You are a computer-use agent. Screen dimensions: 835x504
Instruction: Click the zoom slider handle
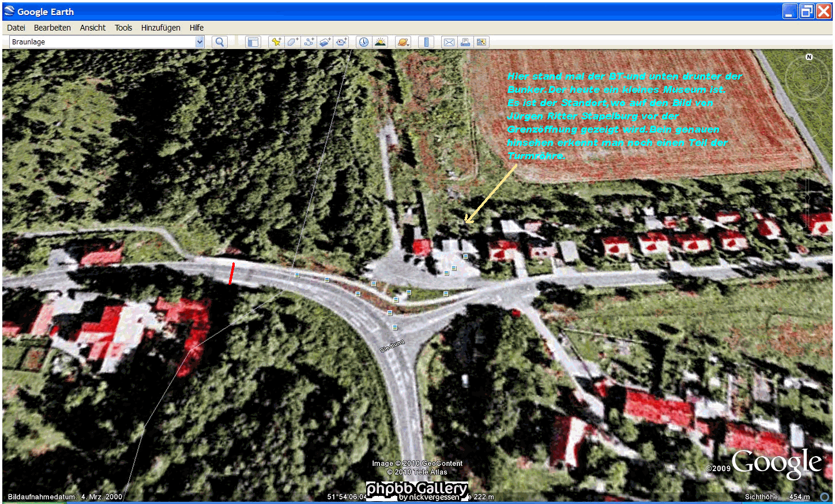coord(808,197)
